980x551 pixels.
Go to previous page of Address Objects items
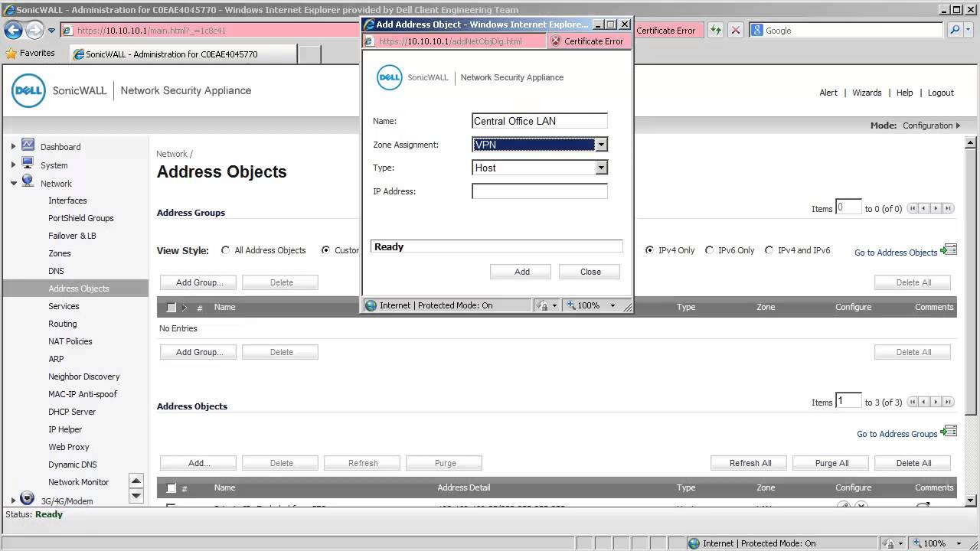[x=924, y=402]
